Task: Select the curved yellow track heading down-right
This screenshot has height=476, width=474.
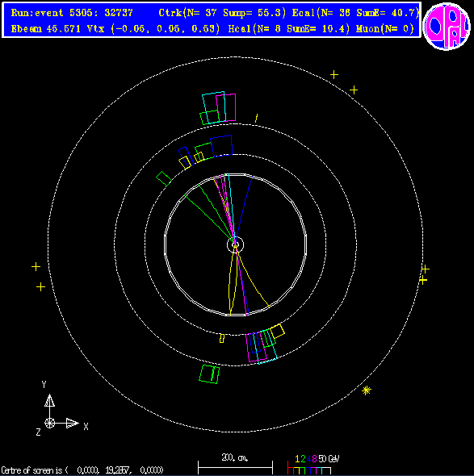Action: tap(253, 278)
